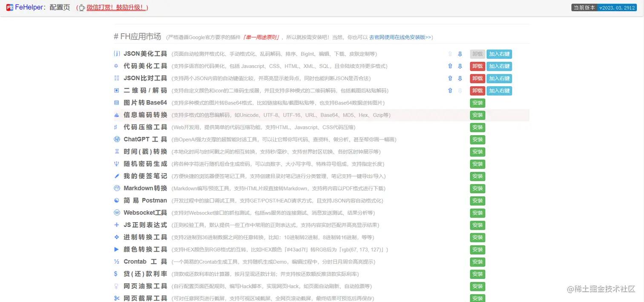The width and height of the screenshot is (644, 302).
Task: Click the 网页油猴工具 row icon
Action: click(x=116, y=286)
